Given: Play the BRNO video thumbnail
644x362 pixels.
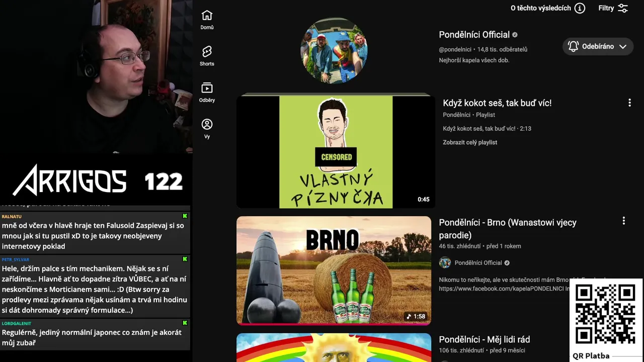Looking at the screenshot, I should coord(334,270).
